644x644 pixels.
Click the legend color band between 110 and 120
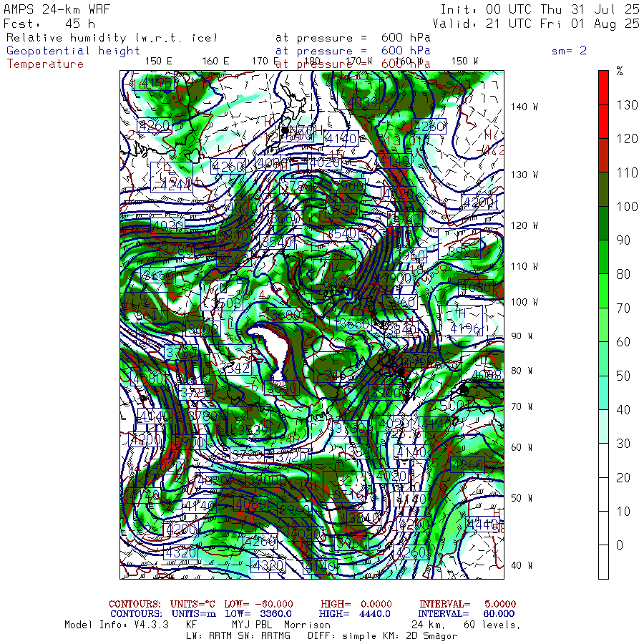pyautogui.click(x=603, y=155)
